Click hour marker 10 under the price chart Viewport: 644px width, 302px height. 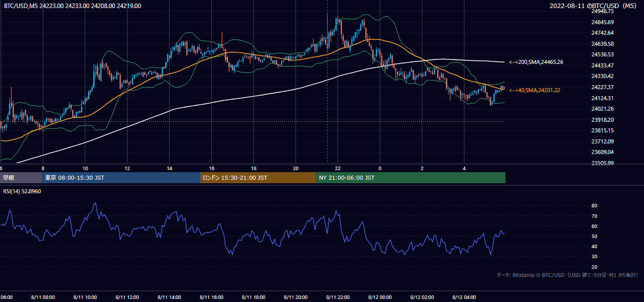tap(85, 169)
